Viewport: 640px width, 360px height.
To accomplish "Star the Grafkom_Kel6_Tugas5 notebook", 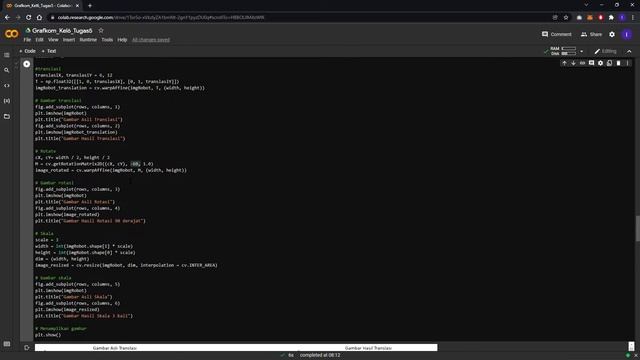I will 101,31.
